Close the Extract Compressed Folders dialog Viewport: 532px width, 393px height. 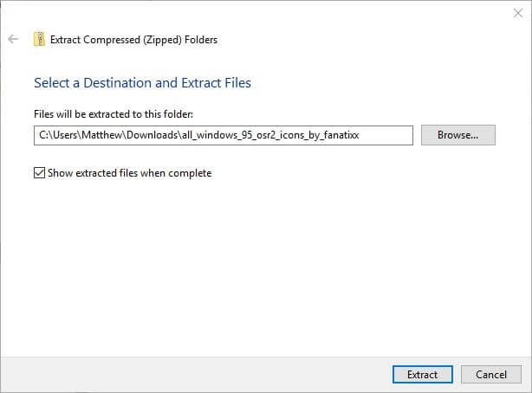click(517, 13)
